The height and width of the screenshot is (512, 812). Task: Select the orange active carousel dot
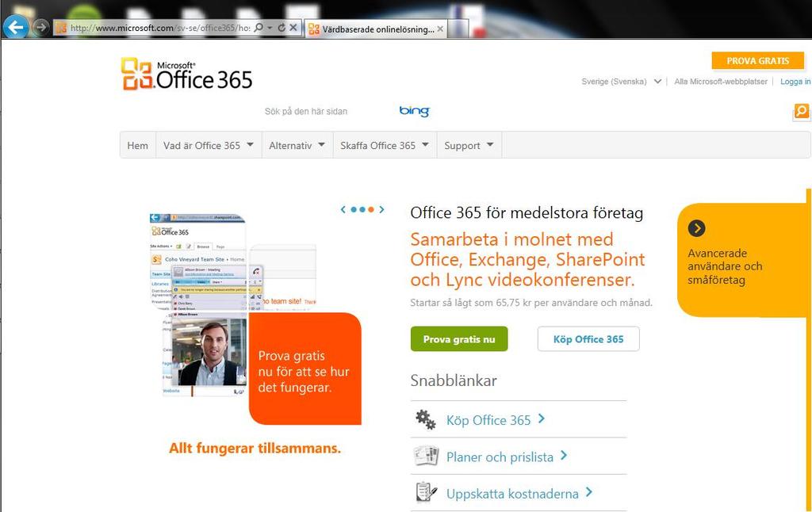371,209
